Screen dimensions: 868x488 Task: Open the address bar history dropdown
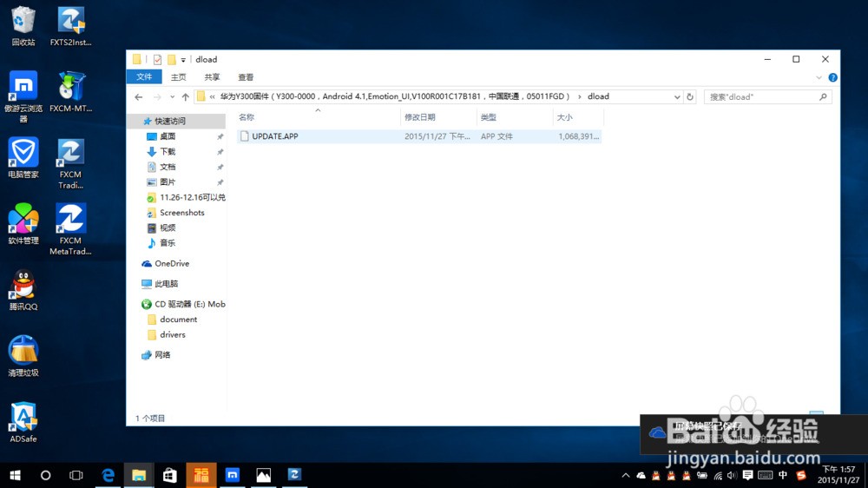(677, 97)
